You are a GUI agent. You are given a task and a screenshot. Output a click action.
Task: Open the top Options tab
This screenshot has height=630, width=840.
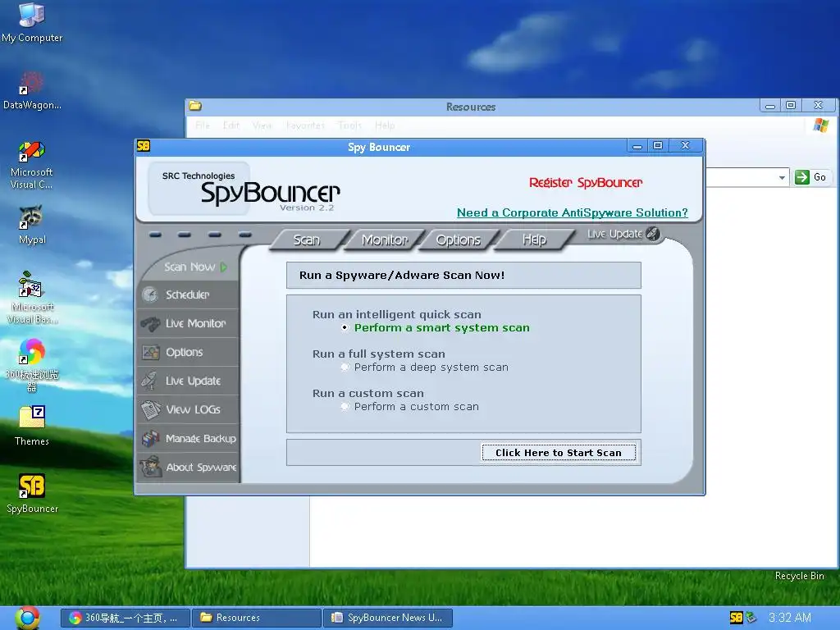coord(458,240)
